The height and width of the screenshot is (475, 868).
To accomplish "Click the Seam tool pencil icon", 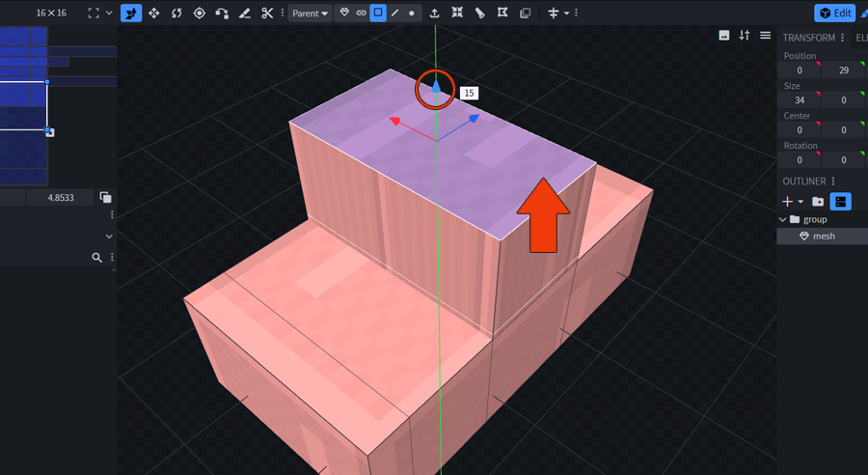I will coord(245,14).
